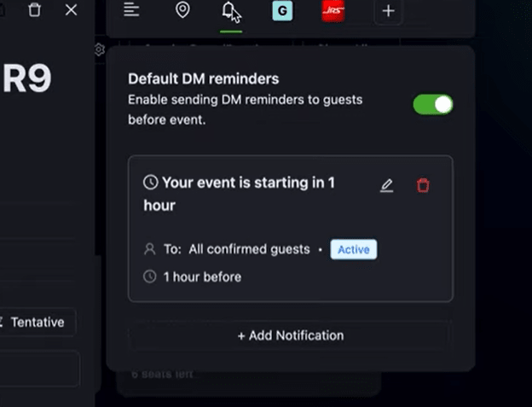Click + Add Notification

[291, 335]
